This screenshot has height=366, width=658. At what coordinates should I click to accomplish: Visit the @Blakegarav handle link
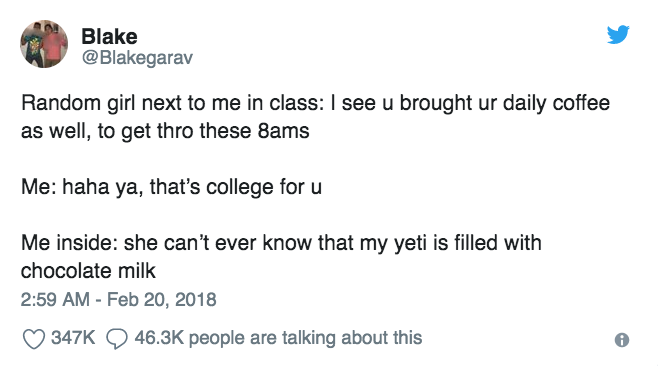pos(137,58)
